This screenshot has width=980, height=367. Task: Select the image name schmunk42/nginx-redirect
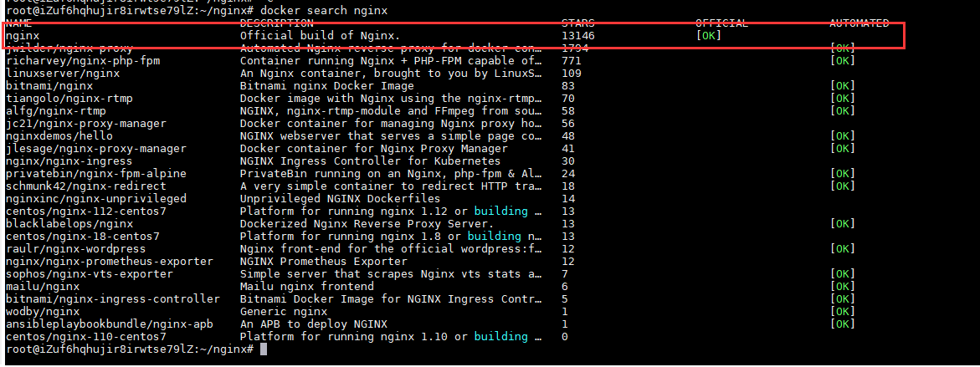85,186
